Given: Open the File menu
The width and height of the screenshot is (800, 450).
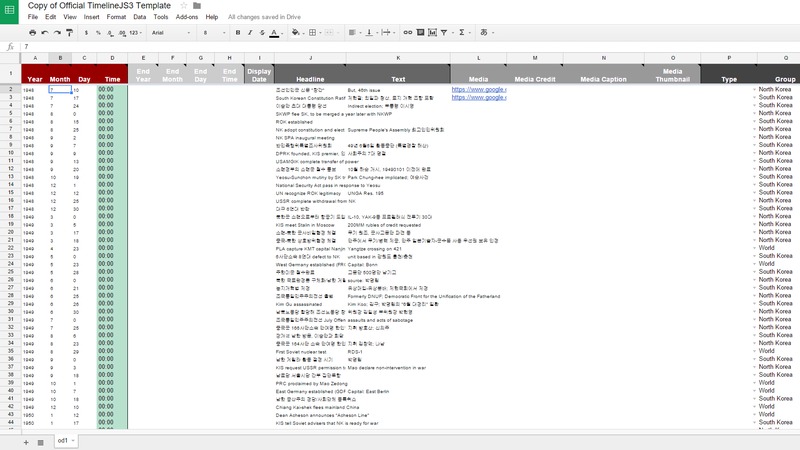Looking at the screenshot, I should click(x=33, y=17).
